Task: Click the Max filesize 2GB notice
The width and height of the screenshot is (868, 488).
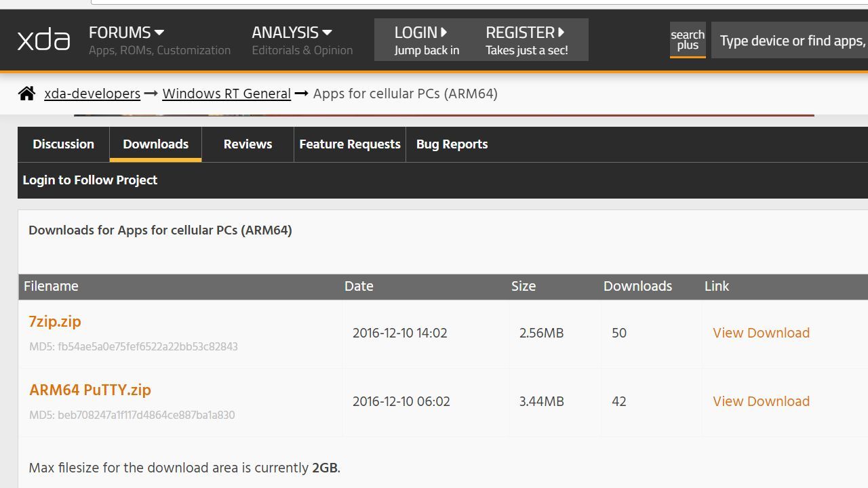Action: [184, 468]
